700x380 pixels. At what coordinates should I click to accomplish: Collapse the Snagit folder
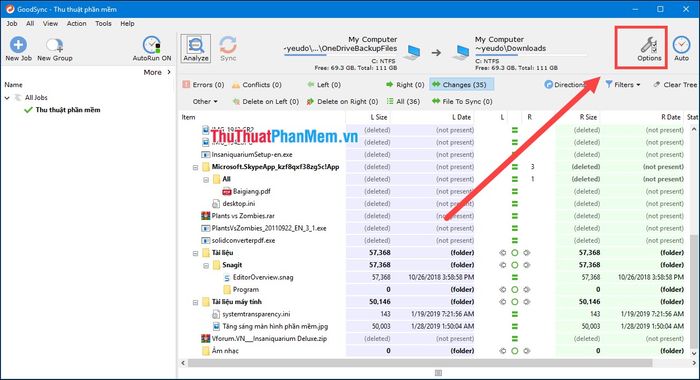[206, 265]
